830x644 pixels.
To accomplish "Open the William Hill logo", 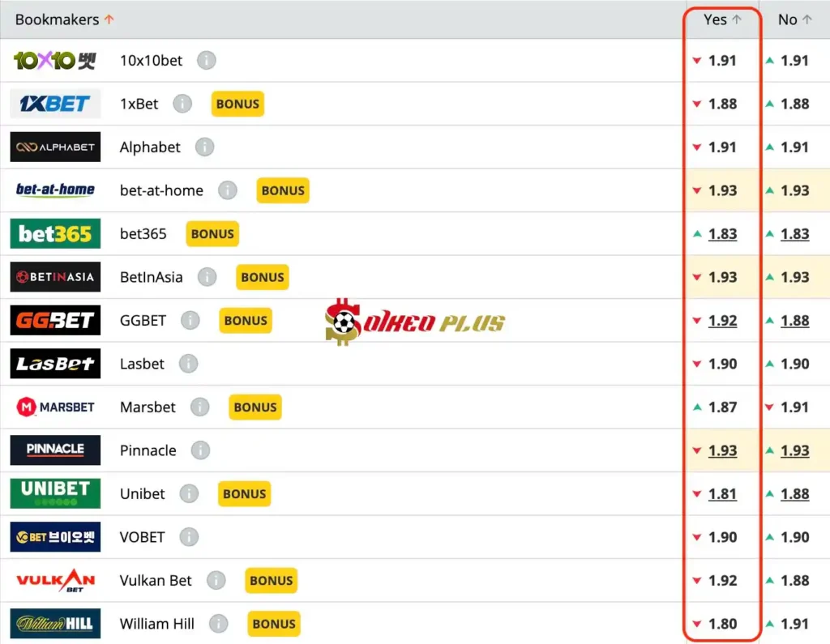I will coord(55,624).
